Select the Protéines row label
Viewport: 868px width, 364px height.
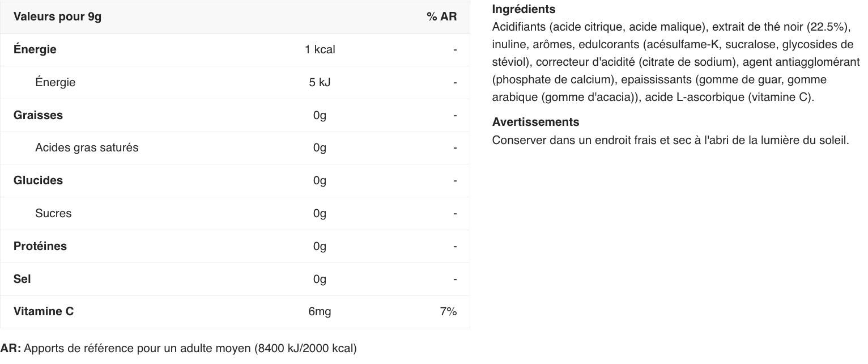(x=40, y=246)
